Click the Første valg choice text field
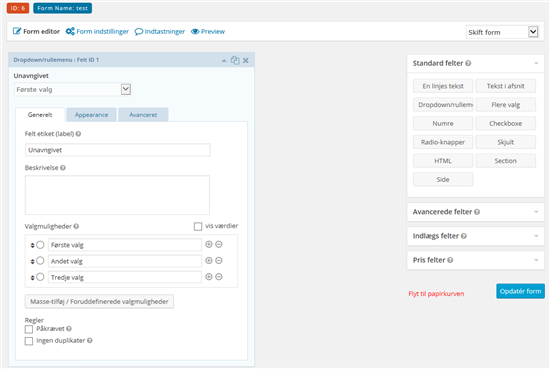Viewport: 550px width, 369px height. [125, 245]
